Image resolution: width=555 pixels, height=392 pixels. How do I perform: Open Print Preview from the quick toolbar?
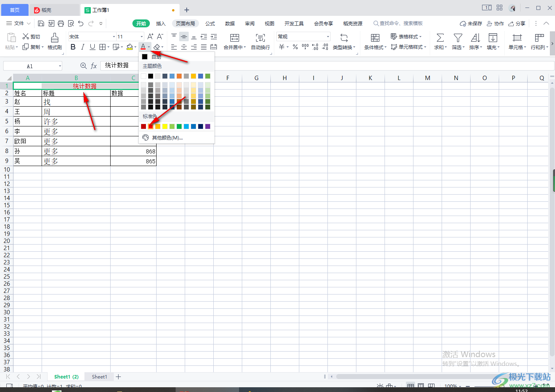pos(71,24)
